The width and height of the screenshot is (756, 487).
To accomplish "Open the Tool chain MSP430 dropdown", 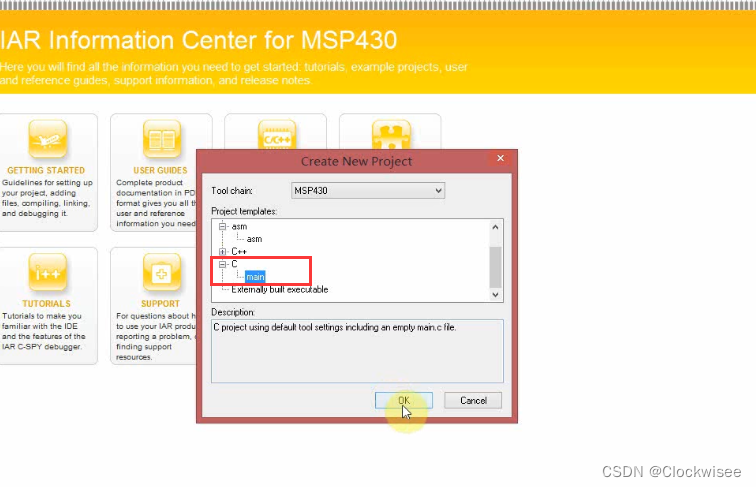I will (x=368, y=190).
